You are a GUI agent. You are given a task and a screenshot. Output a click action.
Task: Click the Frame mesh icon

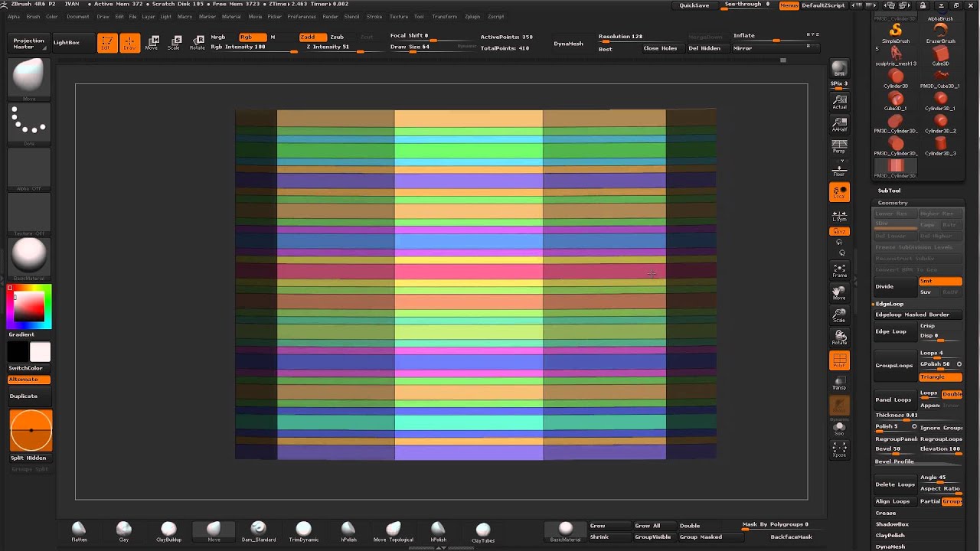pos(839,271)
